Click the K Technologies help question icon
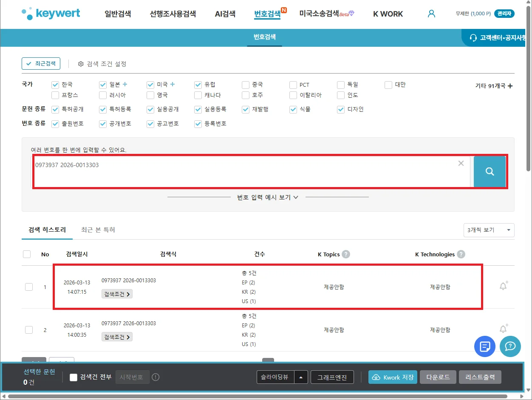The height and width of the screenshot is (400, 532). click(461, 254)
